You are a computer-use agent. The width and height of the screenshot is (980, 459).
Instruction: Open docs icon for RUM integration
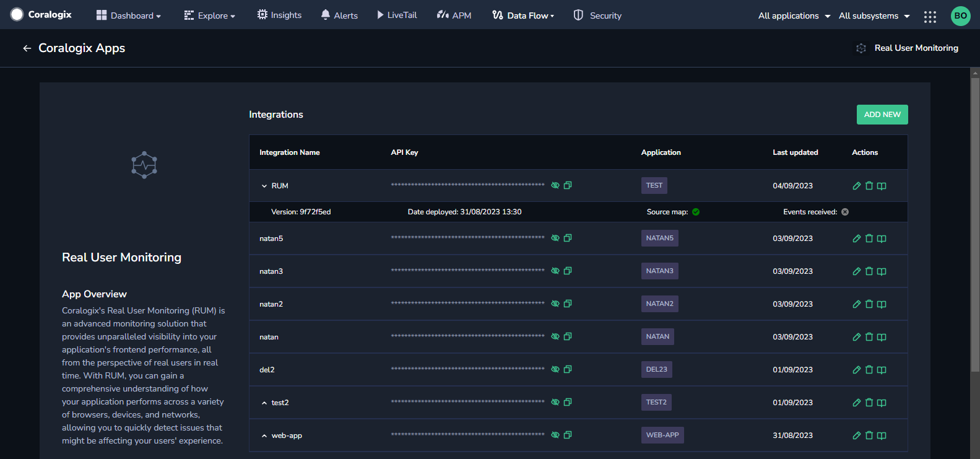pyautogui.click(x=882, y=186)
